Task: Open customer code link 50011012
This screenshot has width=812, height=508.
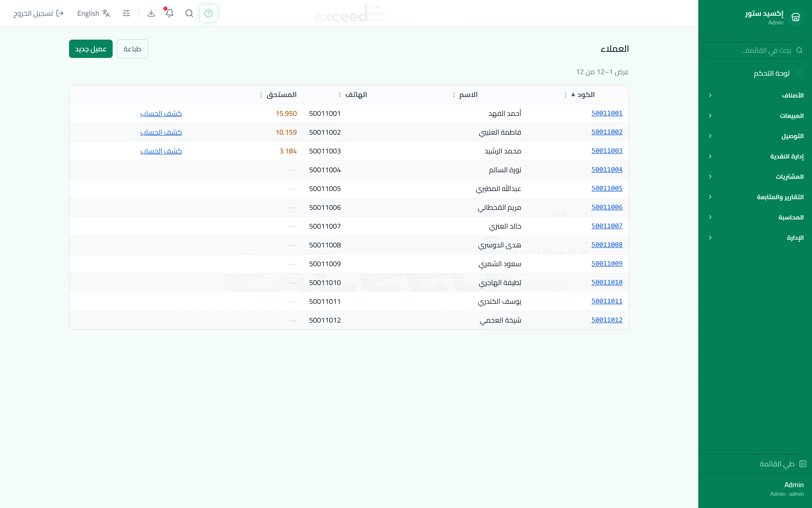Action: point(607,320)
